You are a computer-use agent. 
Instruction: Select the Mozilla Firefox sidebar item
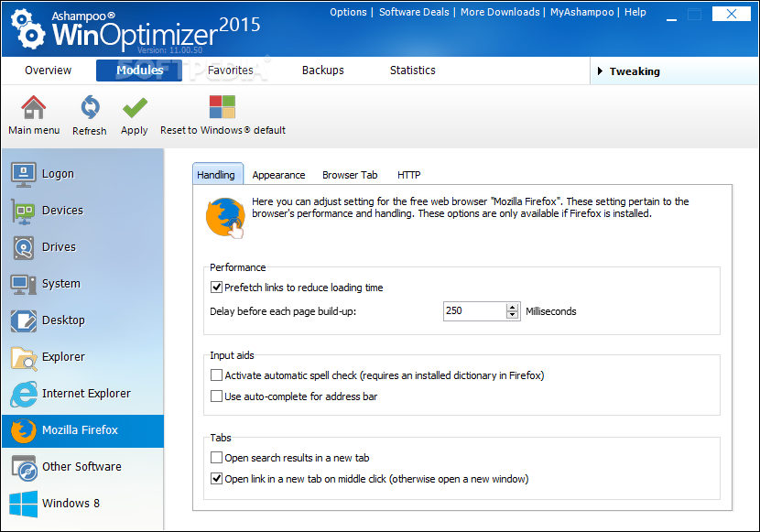[83, 430]
